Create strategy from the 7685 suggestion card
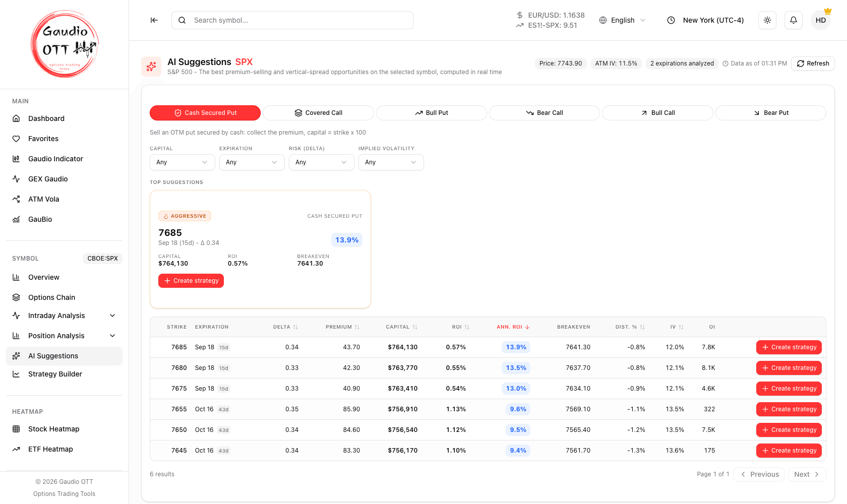 [x=191, y=281]
